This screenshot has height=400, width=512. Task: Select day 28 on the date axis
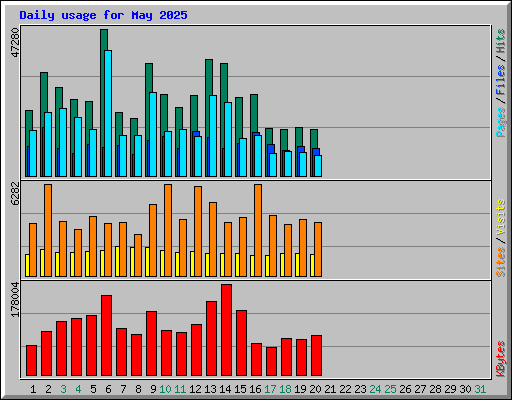click(435, 389)
